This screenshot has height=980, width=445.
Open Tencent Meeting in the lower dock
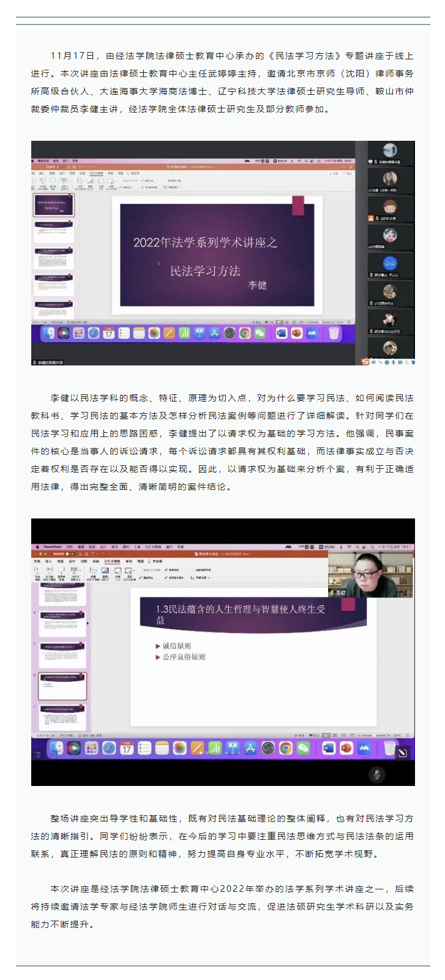click(x=364, y=748)
